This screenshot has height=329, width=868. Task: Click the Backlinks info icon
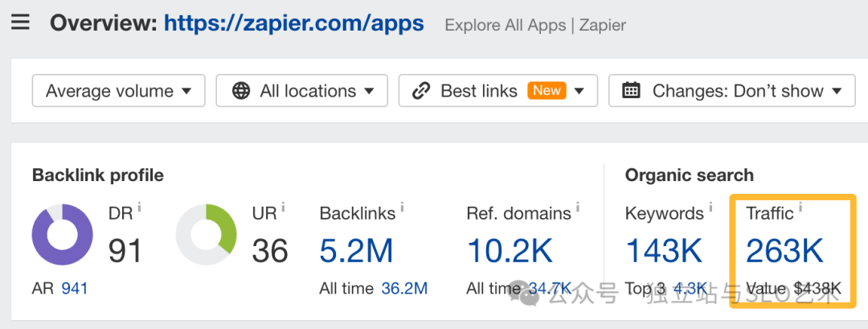tap(402, 208)
